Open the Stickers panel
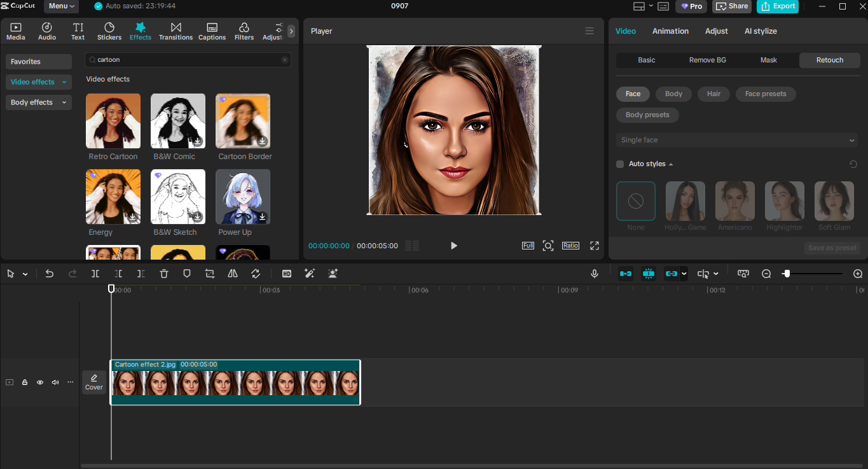Viewport: 868px width, 469px height. click(109, 31)
